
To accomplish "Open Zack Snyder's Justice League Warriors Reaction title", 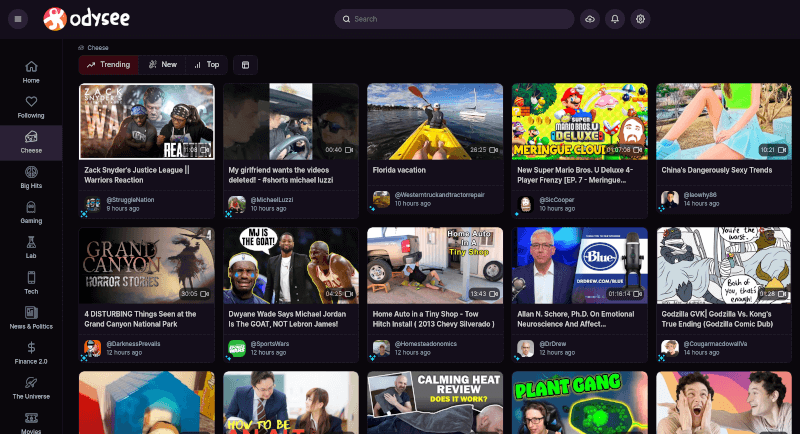I will point(137,175).
